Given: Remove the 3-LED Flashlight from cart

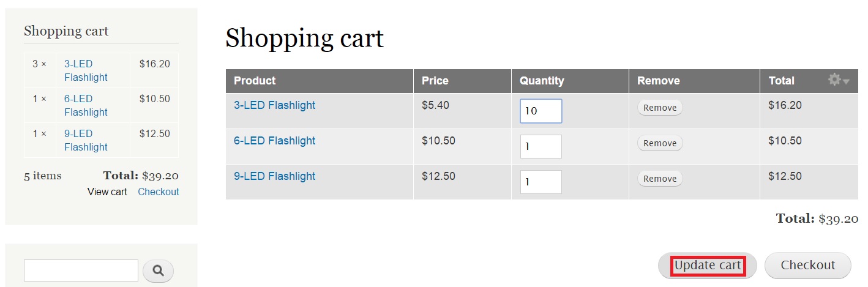Looking at the screenshot, I should pyautogui.click(x=660, y=108).
